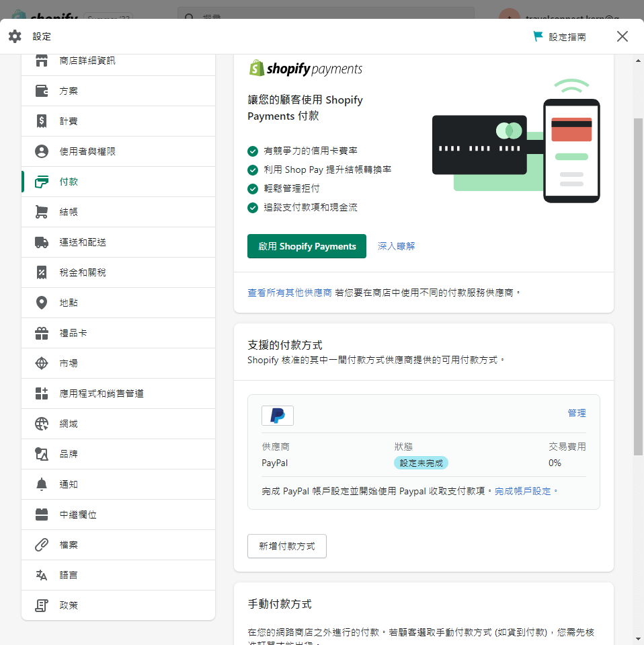This screenshot has height=645, width=644.
Task: Click the location pin icon beside 地點
Action: pos(42,303)
